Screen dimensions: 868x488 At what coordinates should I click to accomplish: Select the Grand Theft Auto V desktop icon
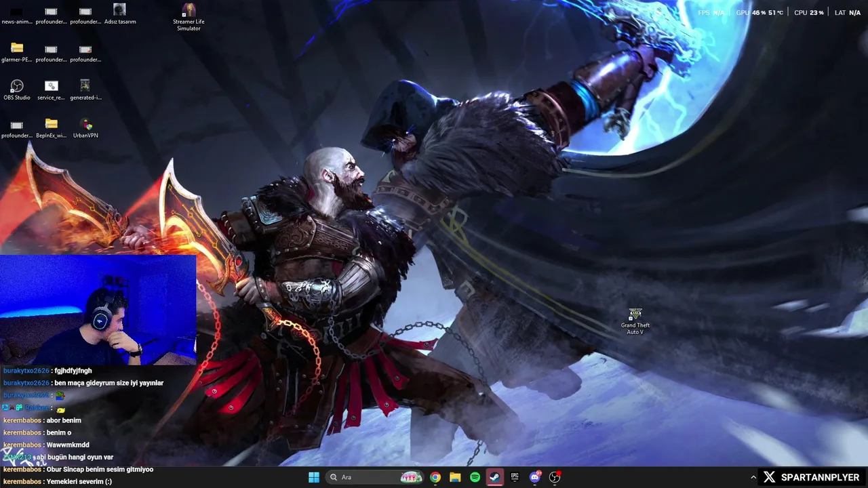point(635,321)
